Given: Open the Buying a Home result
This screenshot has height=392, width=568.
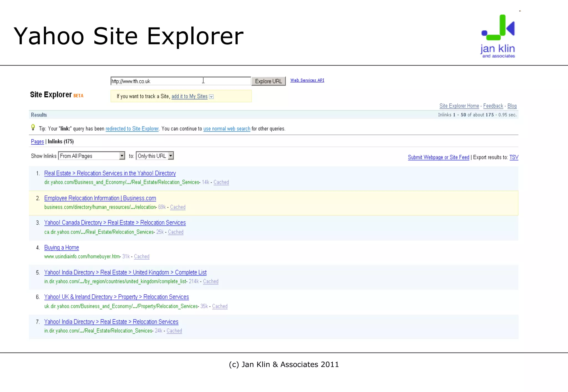Looking at the screenshot, I should coord(62,247).
